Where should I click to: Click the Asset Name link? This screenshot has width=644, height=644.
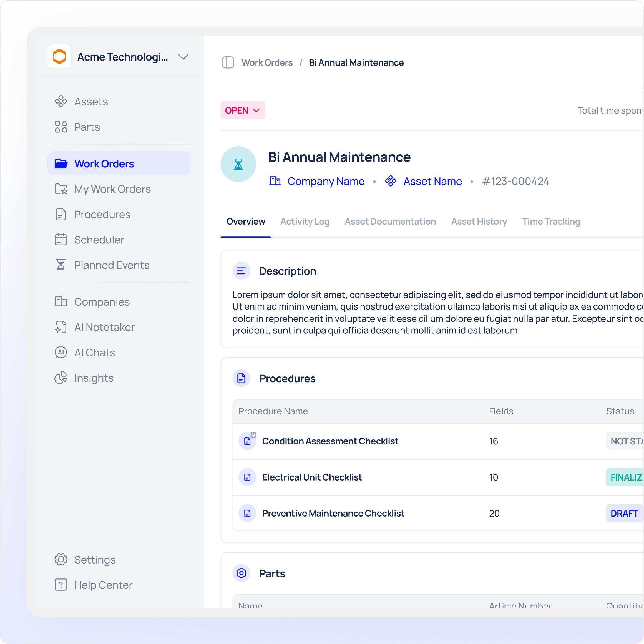pyautogui.click(x=432, y=181)
